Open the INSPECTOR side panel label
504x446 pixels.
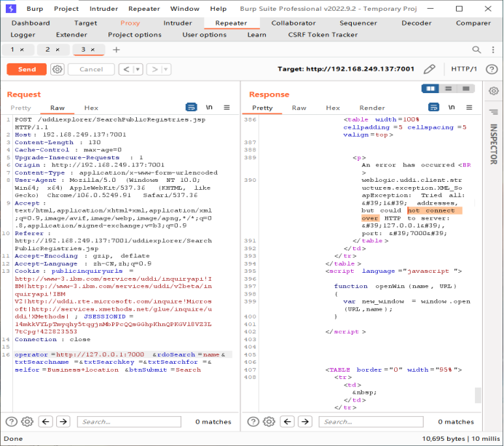494,144
